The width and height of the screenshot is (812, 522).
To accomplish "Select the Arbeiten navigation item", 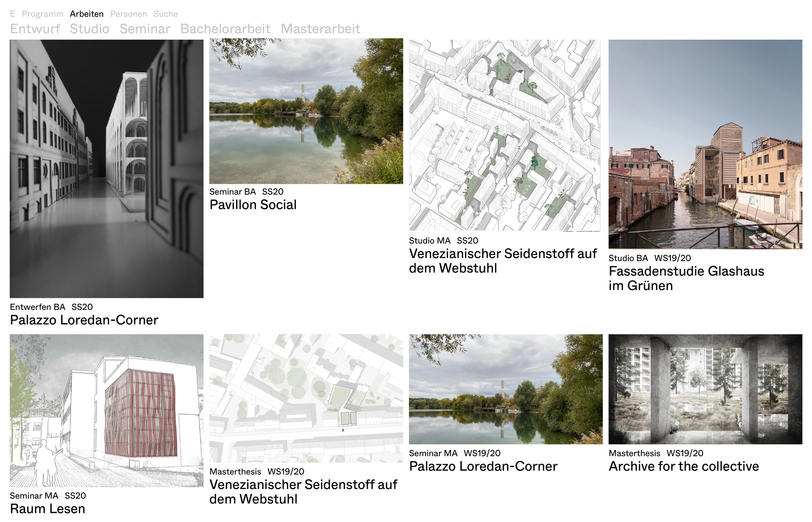I will [x=86, y=14].
